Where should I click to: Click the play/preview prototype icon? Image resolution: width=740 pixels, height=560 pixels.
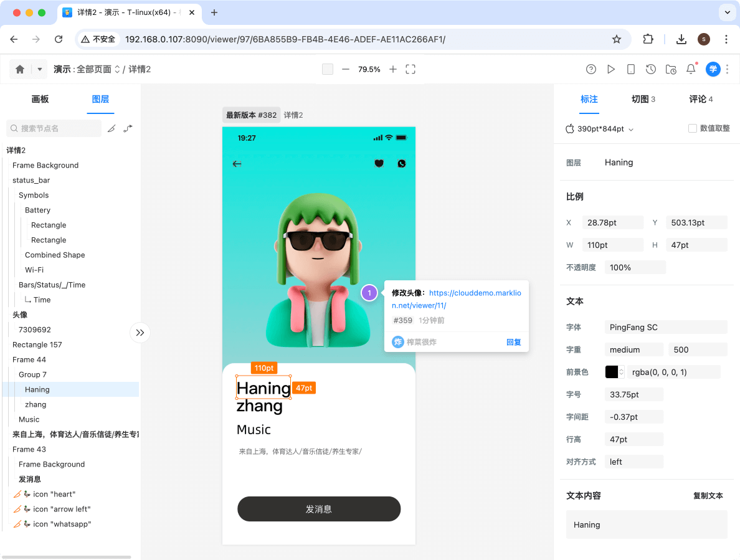point(611,69)
